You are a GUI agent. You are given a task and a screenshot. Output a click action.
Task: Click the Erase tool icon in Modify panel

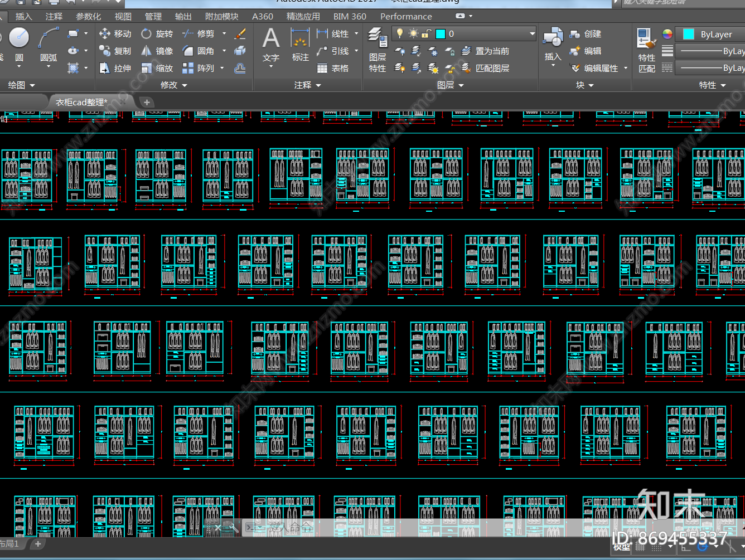point(240,33)
